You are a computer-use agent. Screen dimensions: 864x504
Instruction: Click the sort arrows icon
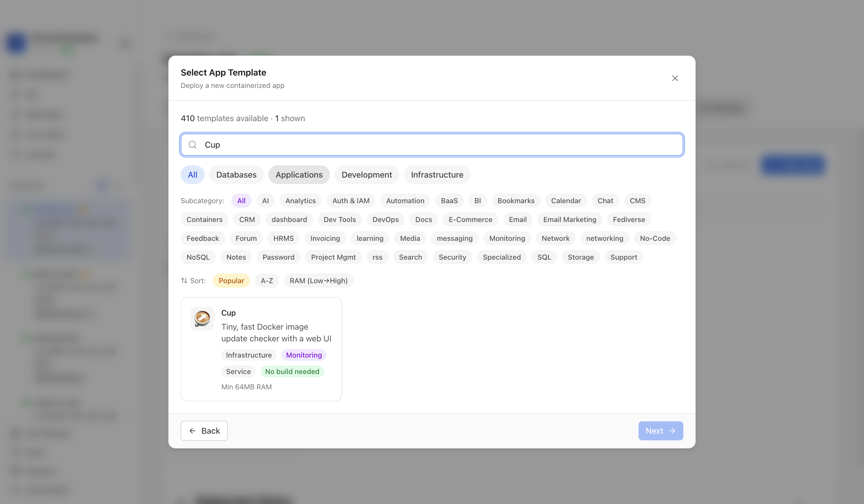point(184,281)
